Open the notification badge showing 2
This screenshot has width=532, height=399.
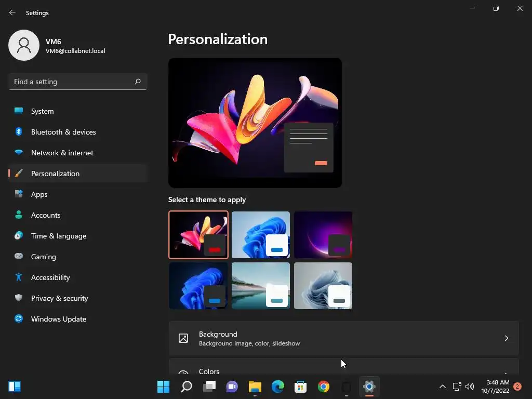click(x=517, y=387)
